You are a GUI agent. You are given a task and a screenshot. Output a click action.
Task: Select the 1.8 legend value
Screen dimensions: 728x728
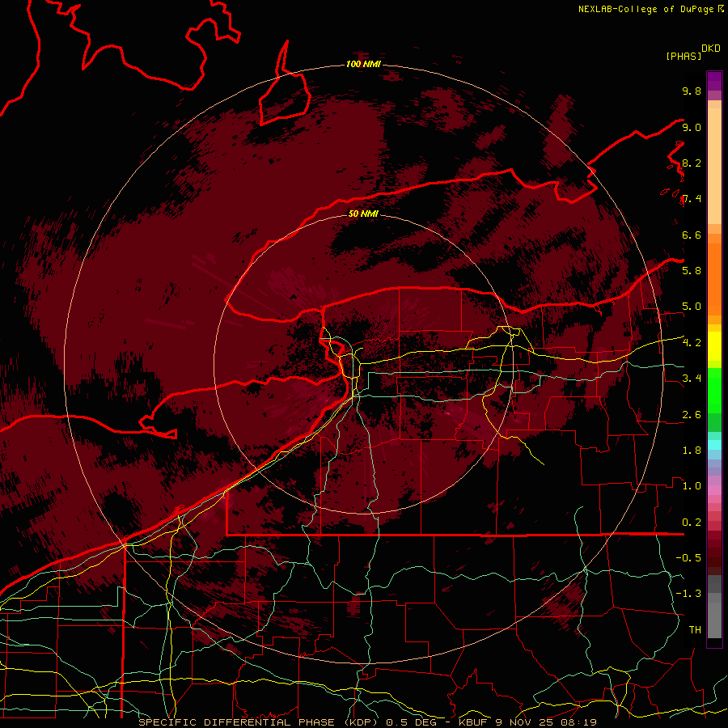(x=692, y=451)
